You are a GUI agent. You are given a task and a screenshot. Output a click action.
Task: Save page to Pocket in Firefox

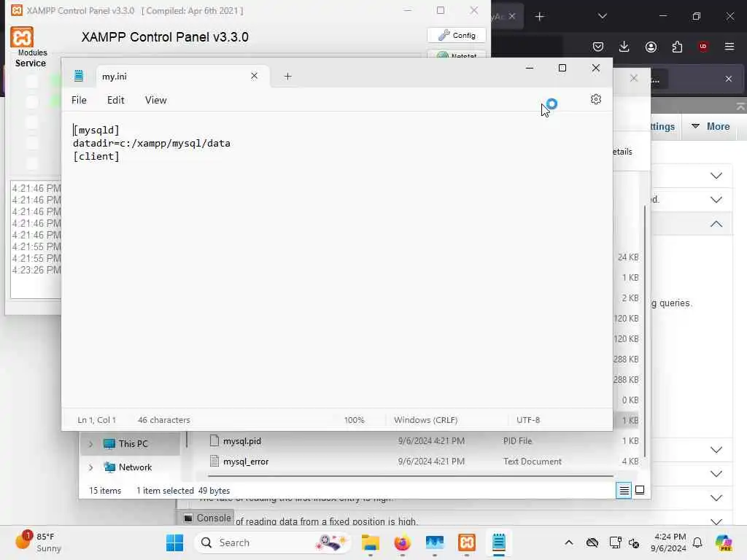(x=598, y=47)
